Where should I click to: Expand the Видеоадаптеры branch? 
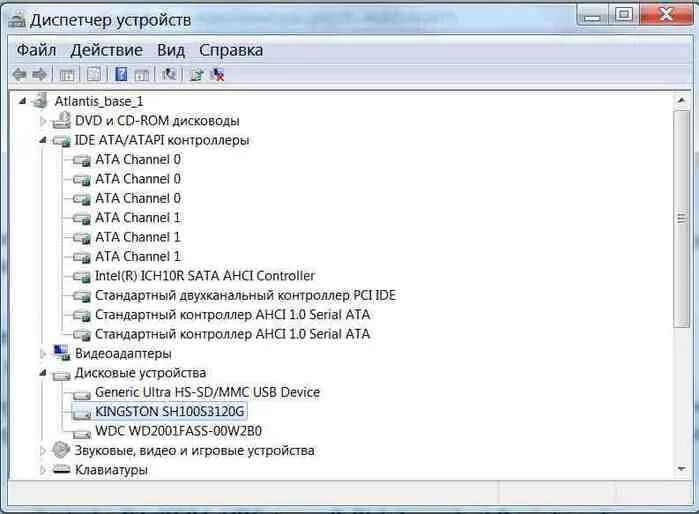[43, 354]
